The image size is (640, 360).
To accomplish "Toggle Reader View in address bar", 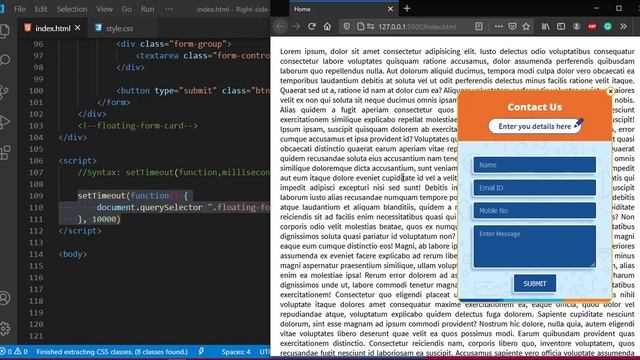I will tap(479, 27).
